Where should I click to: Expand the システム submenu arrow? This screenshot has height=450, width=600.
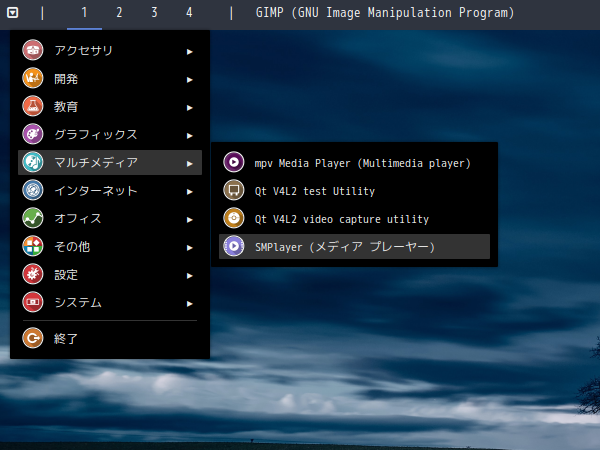pyautogui.click(x=189, y=304)
